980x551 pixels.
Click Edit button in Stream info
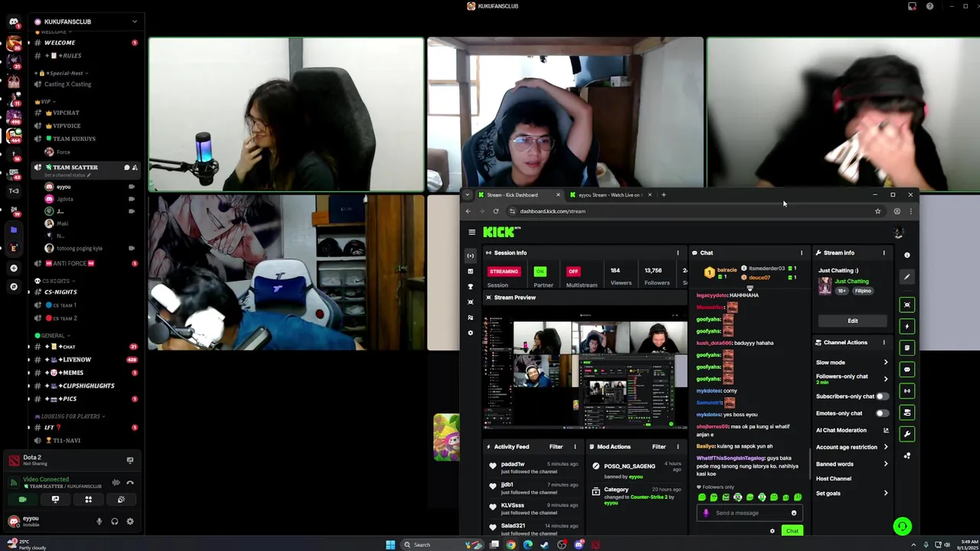pyautogui.click(x=852, y=321)
